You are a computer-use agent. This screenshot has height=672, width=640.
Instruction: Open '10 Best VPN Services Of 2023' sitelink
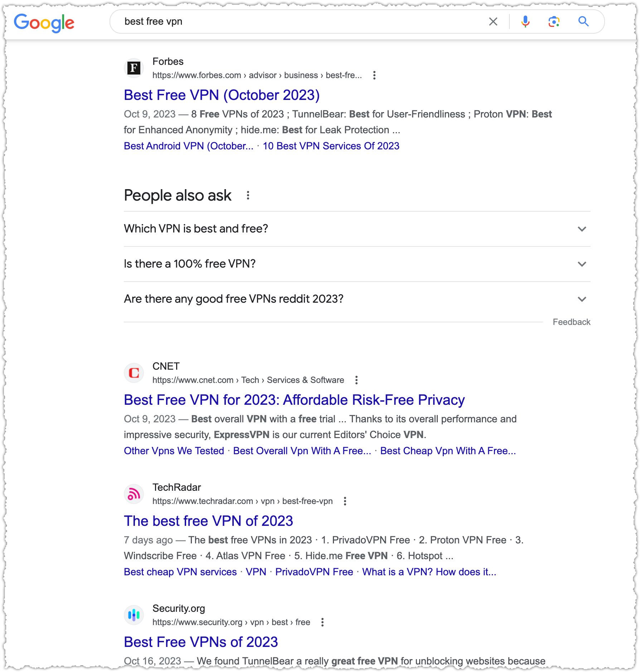point(331,146)
